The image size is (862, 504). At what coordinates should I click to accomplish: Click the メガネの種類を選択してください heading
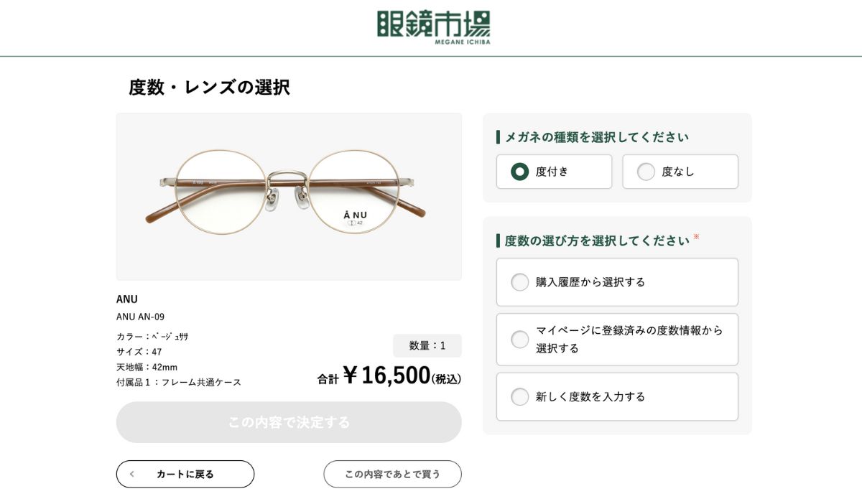596,137
